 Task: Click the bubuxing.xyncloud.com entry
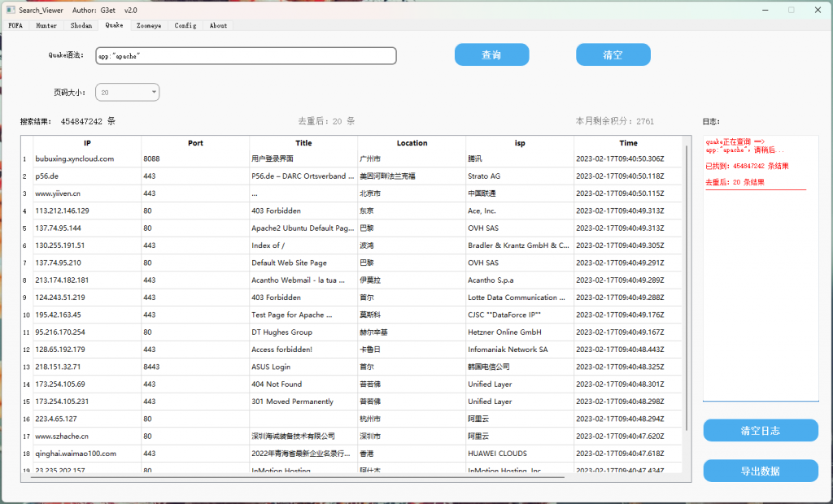click(x=76, y=159)
